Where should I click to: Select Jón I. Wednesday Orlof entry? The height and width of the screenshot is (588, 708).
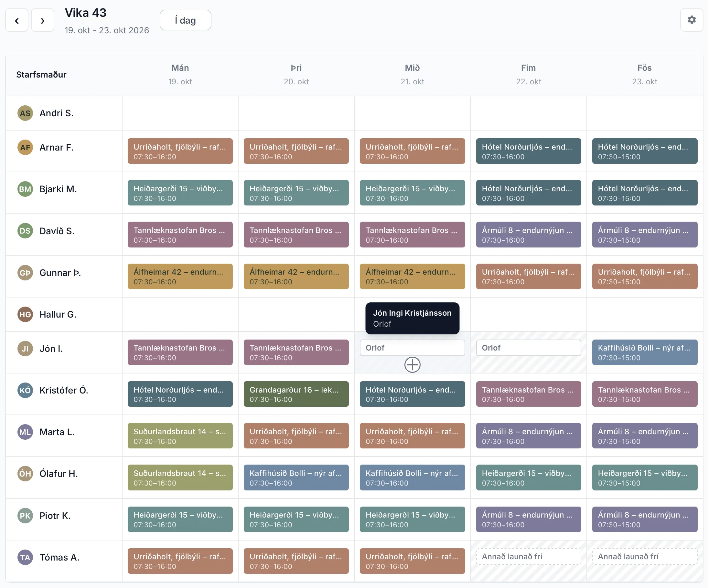click(412, 348)
